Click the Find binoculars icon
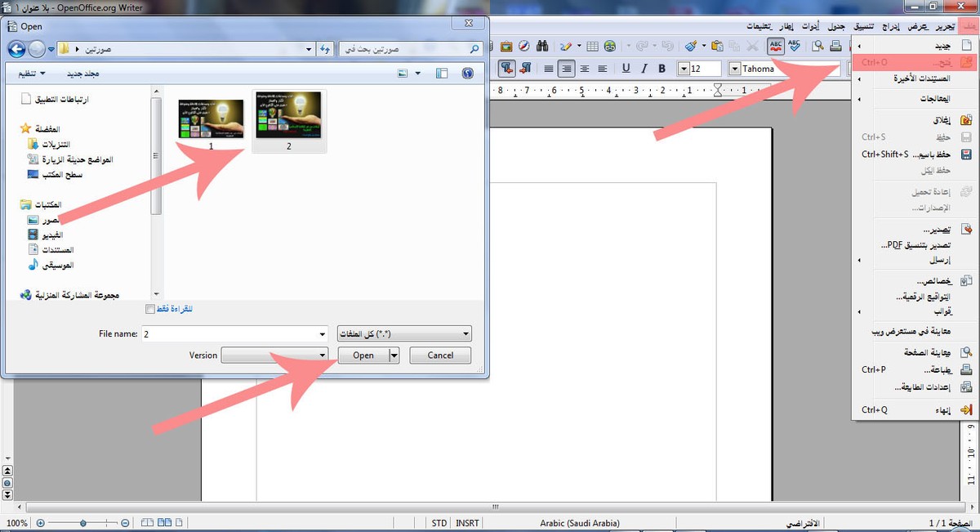This screenshot has height=532, width=980. coord(541,47)
